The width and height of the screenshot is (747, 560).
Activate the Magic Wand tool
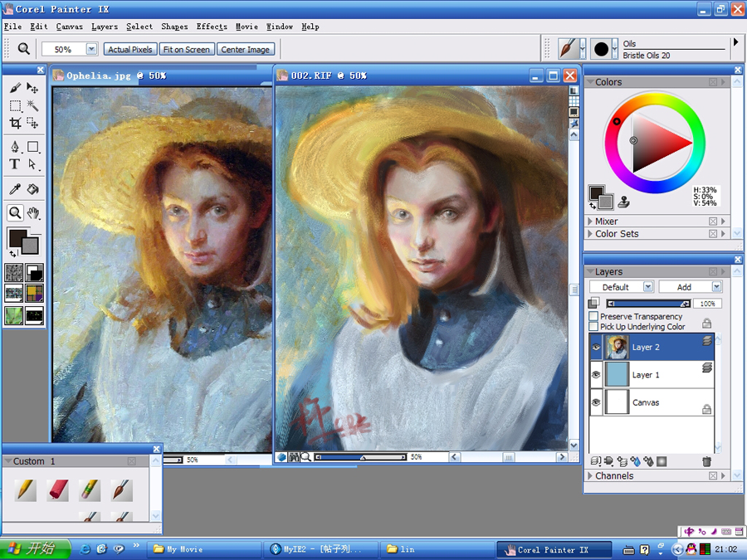point(32,105)
